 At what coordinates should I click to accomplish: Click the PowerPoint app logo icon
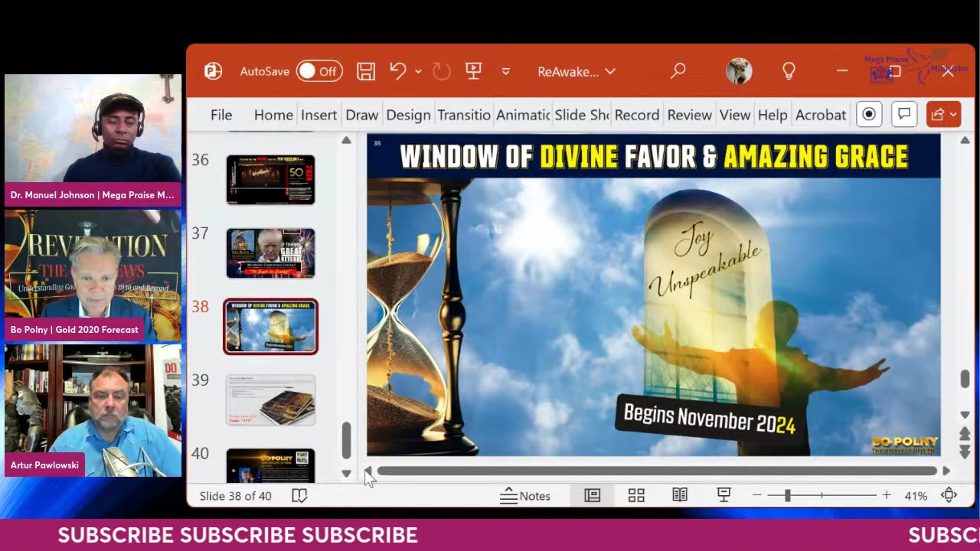pyautogui.click(x=213, y=71)
